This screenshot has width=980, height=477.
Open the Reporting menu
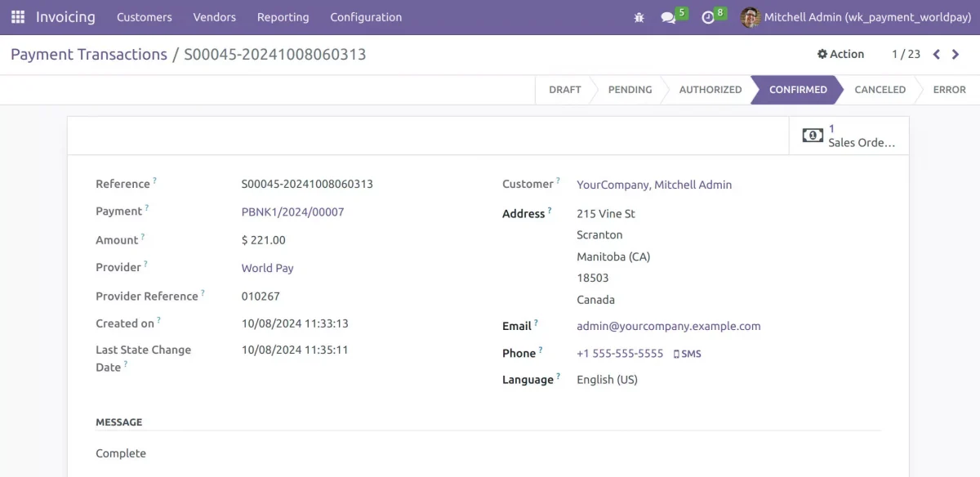pos(283,16)
